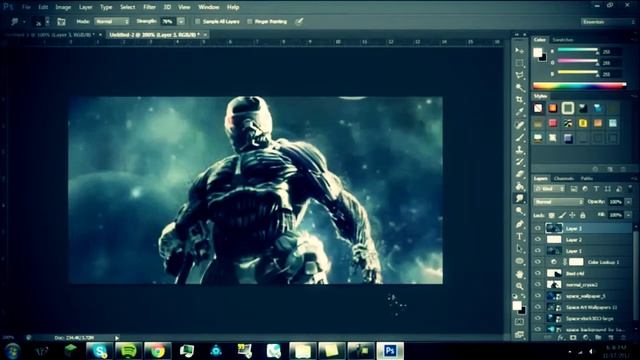Open the Image menu
This screenshot has height=360, width=640.
click(63, 7)
